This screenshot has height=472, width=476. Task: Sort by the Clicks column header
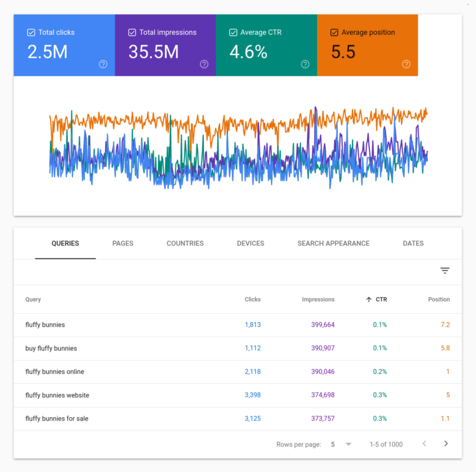252,300
